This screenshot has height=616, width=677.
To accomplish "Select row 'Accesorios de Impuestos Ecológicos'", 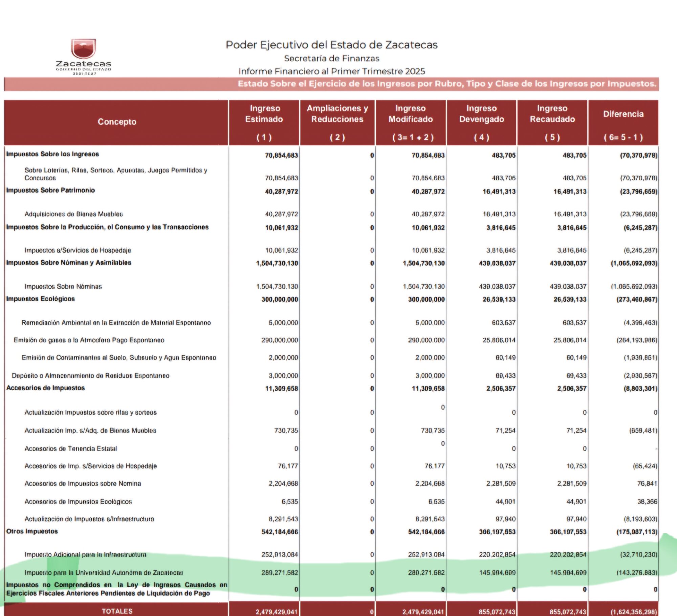I will click(332, 502).
